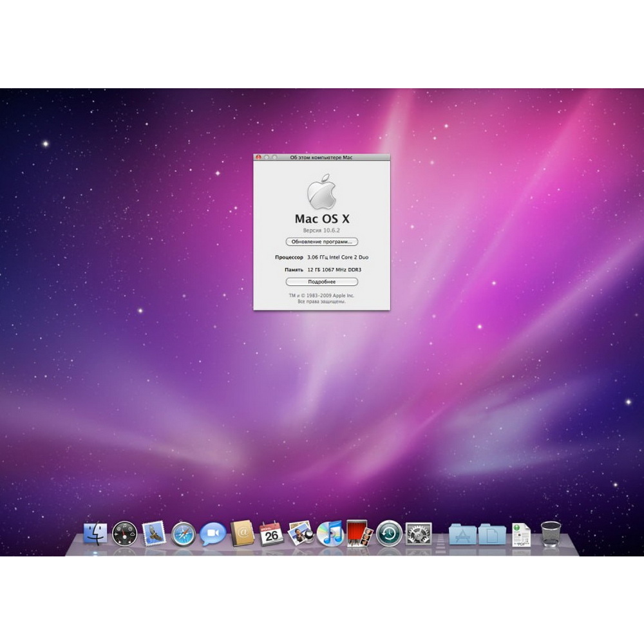The width and height of the screenshot is (644, 644).
Task: Launch iPhoto from the Dock
Action: click(301, 533)
